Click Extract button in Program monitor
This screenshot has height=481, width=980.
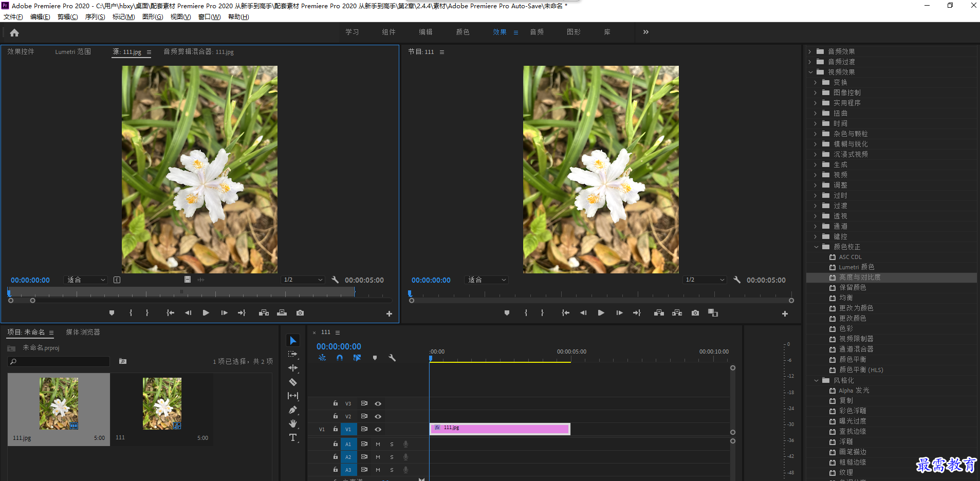[x=677, y=312]
